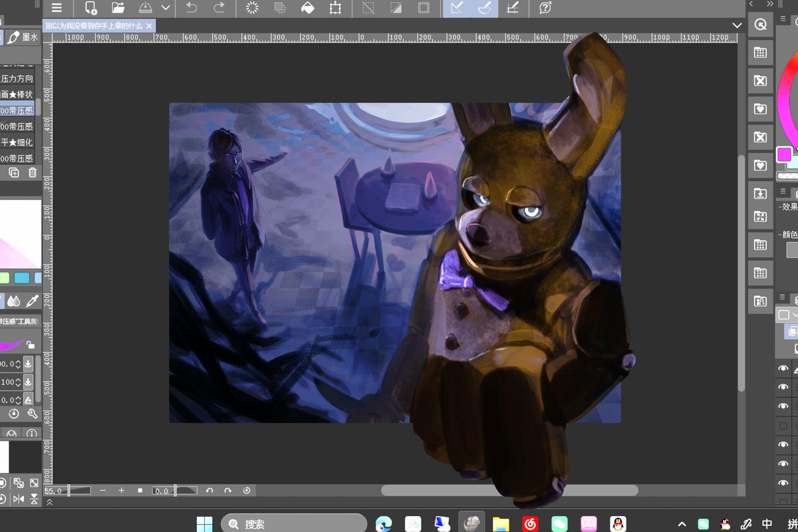Click the taskbar search box 搜索
The height and width of the screenshot is (532, 798).
point(294,524)
